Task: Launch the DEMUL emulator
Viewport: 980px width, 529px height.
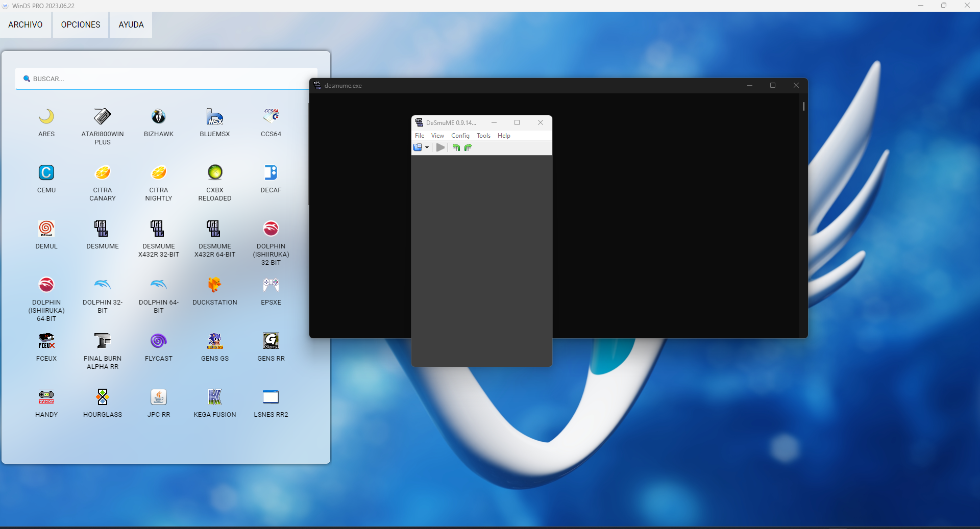Action: click(46, 229)
